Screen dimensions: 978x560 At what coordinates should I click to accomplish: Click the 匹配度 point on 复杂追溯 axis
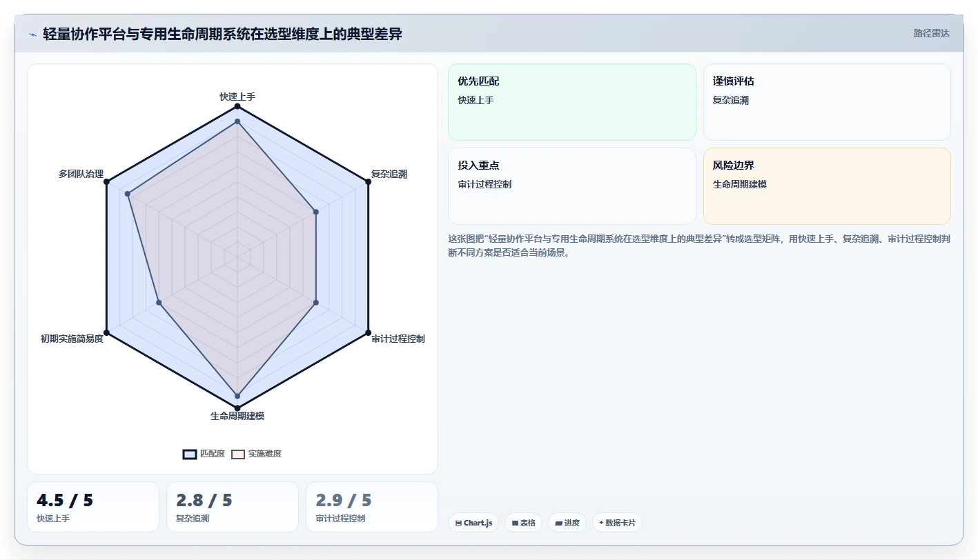pyautogui.click(x=368, y=182)
